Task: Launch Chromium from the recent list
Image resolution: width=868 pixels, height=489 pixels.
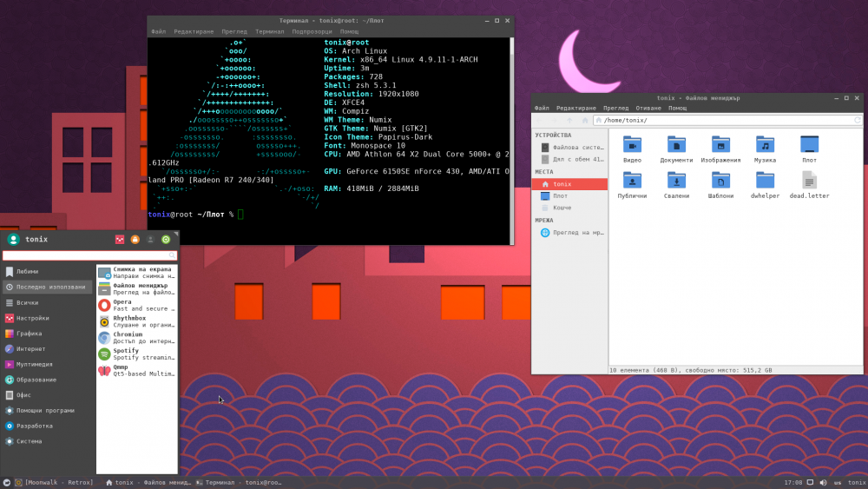Action: click(x=137, y=337)
